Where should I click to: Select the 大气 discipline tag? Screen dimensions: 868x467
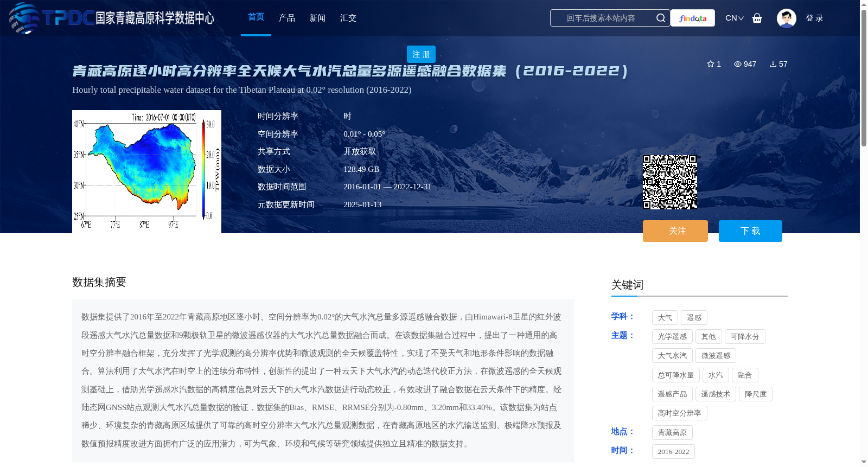(665, 318)
